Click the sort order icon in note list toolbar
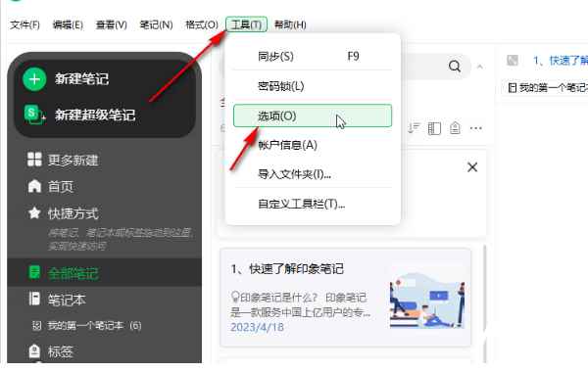The image size is (588, 372). click(414, 128)
